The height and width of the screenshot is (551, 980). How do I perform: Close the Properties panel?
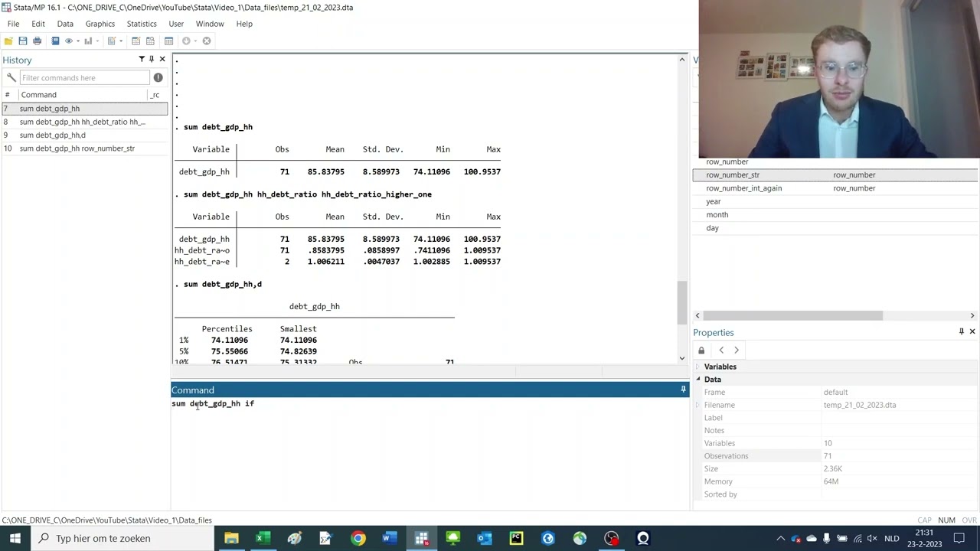972,331
